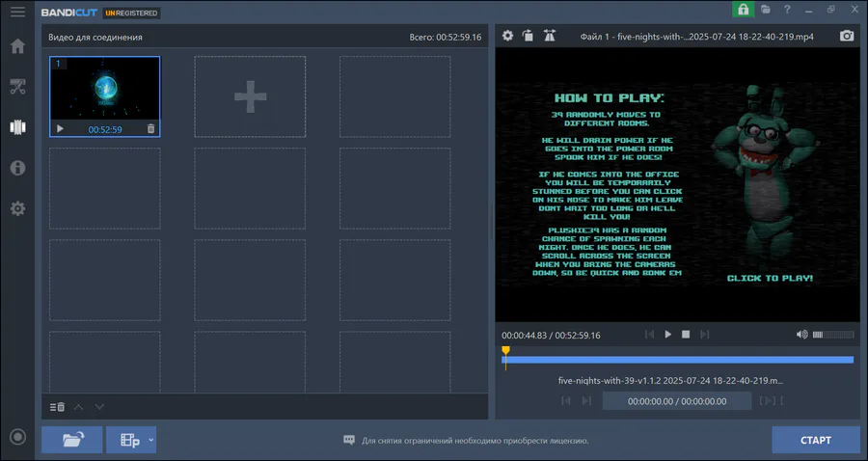Viewport: 868px width, 461px height.
Task: Play clip 1 from its thumbnail
Action: coord(61,129)
